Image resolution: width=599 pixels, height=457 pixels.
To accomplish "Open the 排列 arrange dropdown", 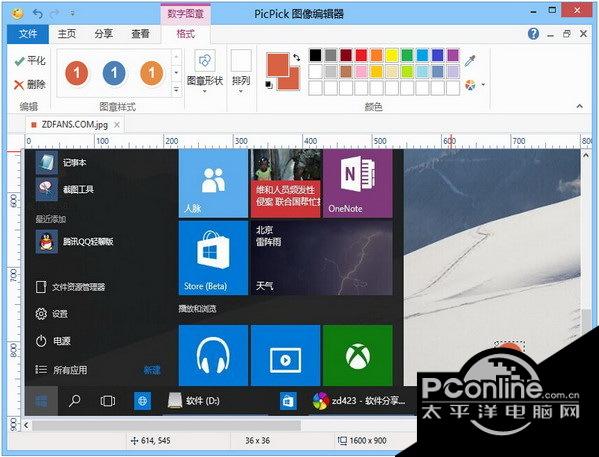I will click(241, 73).
